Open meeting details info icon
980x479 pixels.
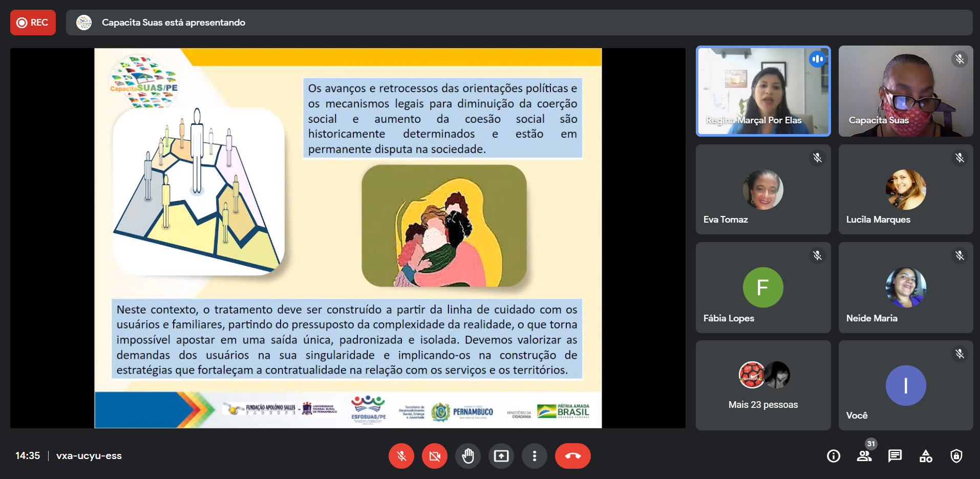tap(834, 456)
